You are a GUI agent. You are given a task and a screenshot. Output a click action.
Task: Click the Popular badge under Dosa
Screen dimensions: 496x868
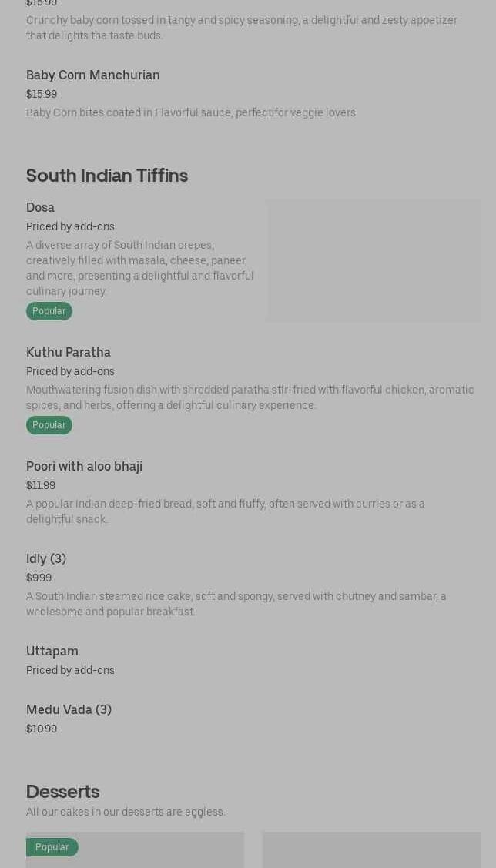pos(49,311)
